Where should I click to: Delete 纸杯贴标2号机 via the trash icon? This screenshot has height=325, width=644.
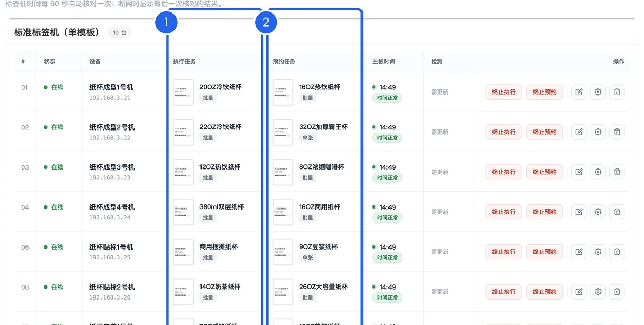click(617, 292)
